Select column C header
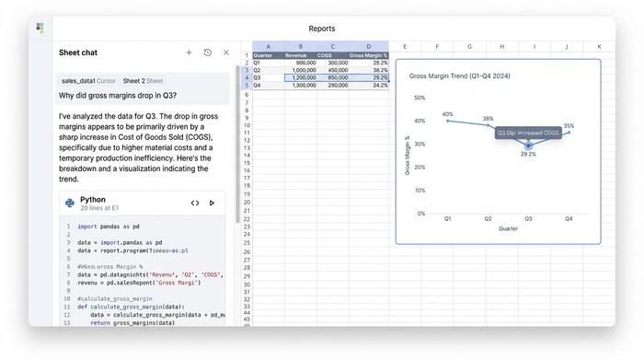Screen dimensions: 644x360 tap(333, 46)
